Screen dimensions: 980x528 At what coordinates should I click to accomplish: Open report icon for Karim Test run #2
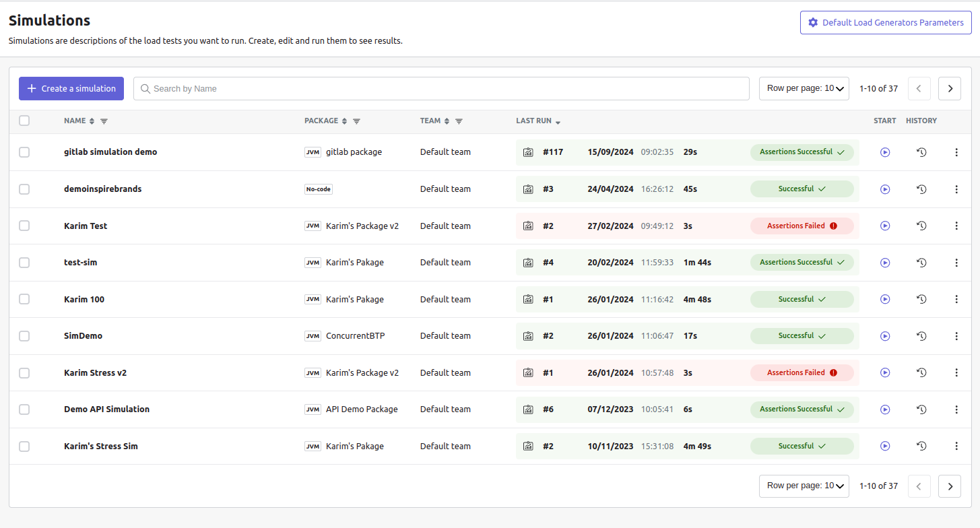[x=529, y=226]
